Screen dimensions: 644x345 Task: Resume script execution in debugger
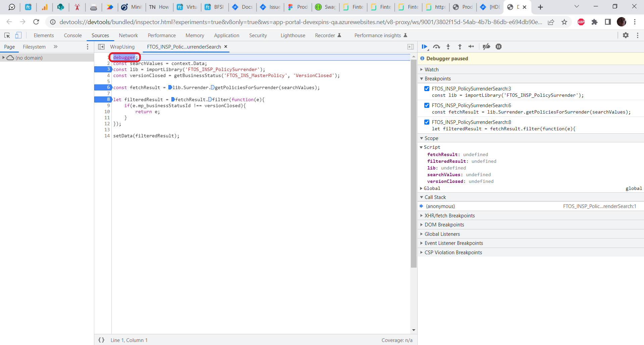pyautogui.click(x=425, y=47)
